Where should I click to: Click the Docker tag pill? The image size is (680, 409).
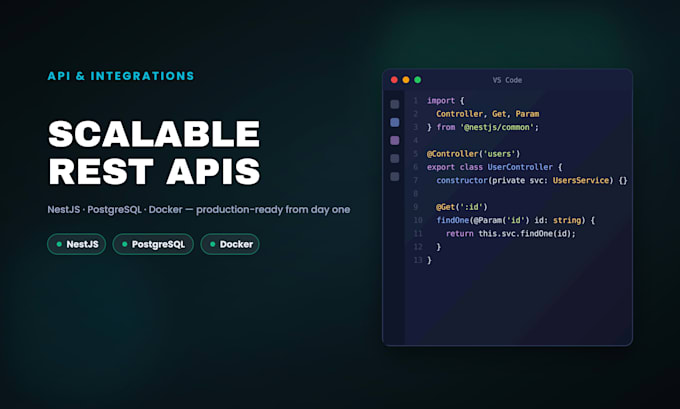pyautogui.click(x=230, y=244)
